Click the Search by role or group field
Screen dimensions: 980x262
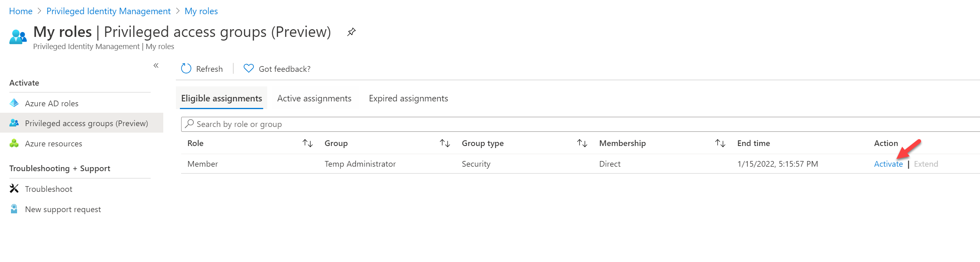pyautogui.click(x=581, y=124)
